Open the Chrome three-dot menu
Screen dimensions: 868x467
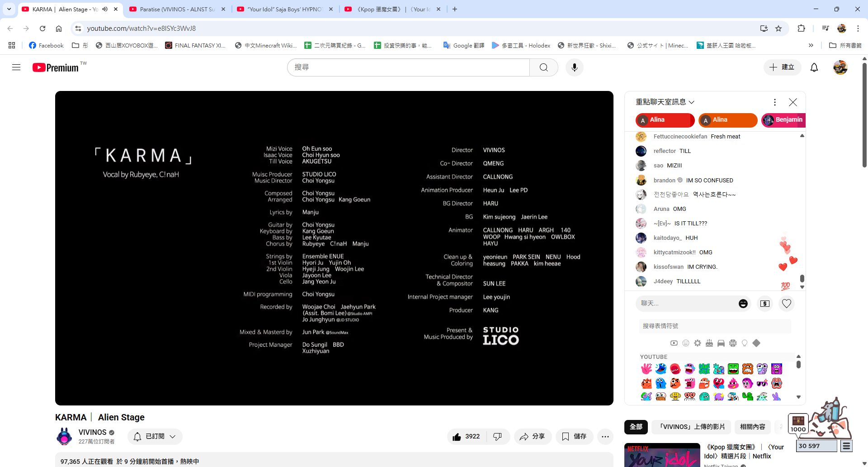point(858,29)
